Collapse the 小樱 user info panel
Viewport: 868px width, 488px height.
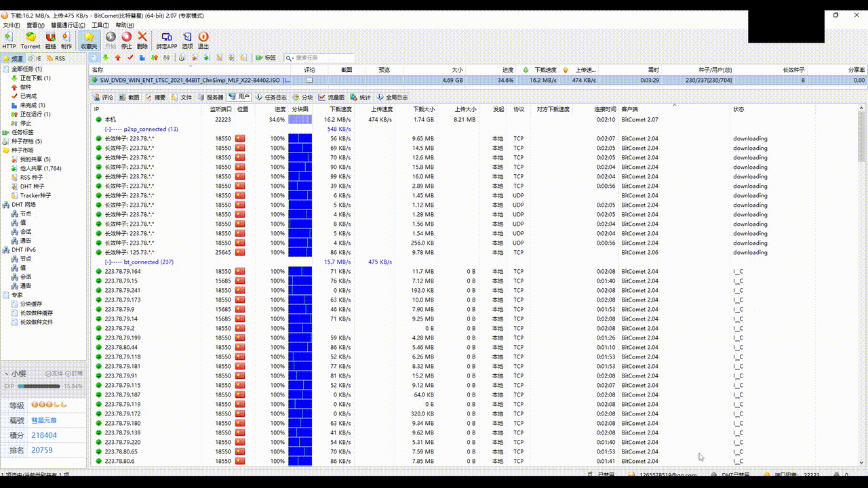point(6,373)
